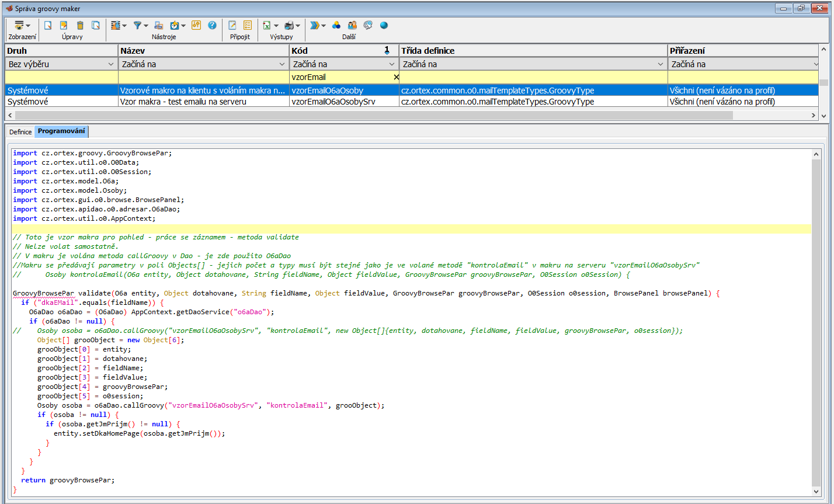Click the horizontal scrollbar below the macro table
Viewport: 834px width, 504px height.
tap(374, 116)
